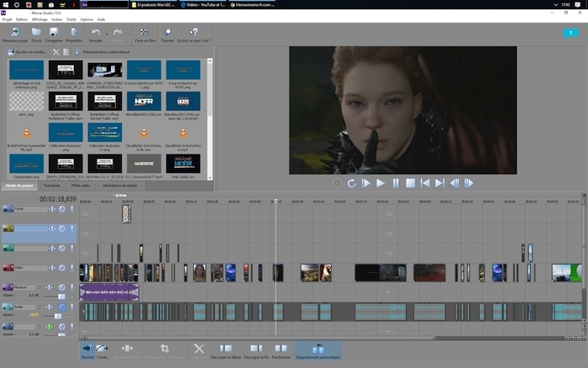Toggle Prévisualisation automatique
Screen dimensions: 588x368
pyautogui.click(x=102, y=52)
